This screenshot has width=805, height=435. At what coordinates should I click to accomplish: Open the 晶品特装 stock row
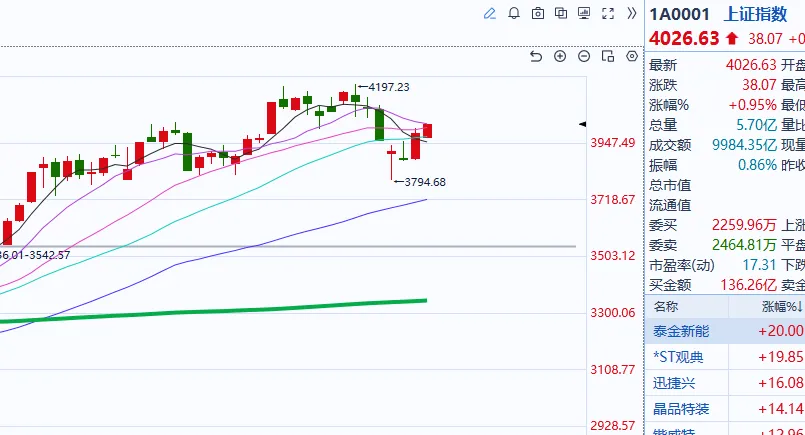coord(725,409)
